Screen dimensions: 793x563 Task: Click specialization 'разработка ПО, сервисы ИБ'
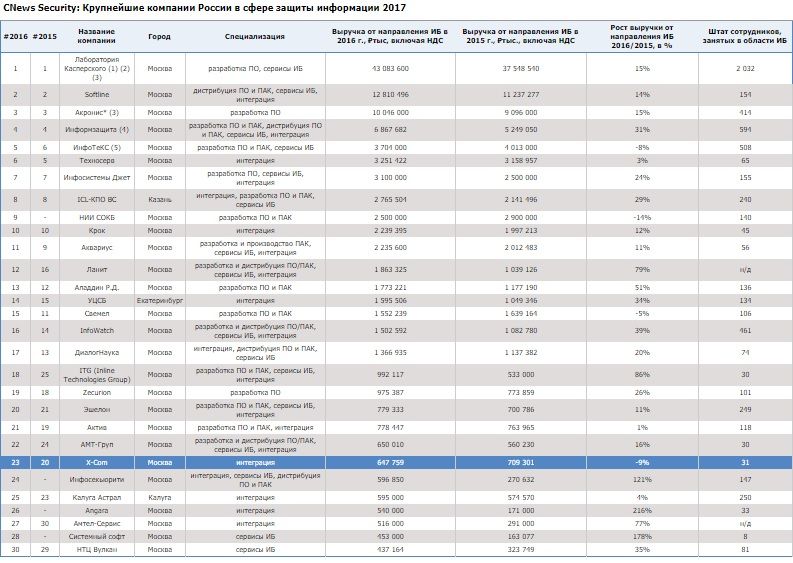255,68
